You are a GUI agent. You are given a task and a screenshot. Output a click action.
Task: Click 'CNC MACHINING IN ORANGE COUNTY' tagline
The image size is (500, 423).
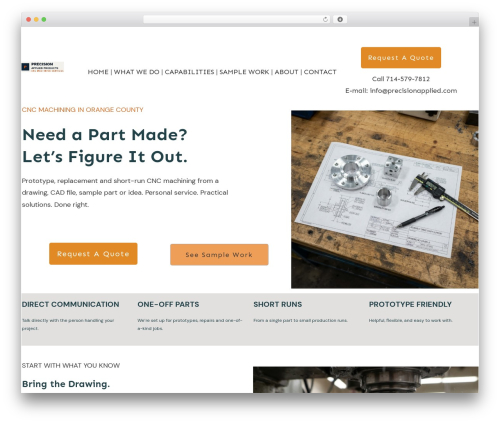83,110
